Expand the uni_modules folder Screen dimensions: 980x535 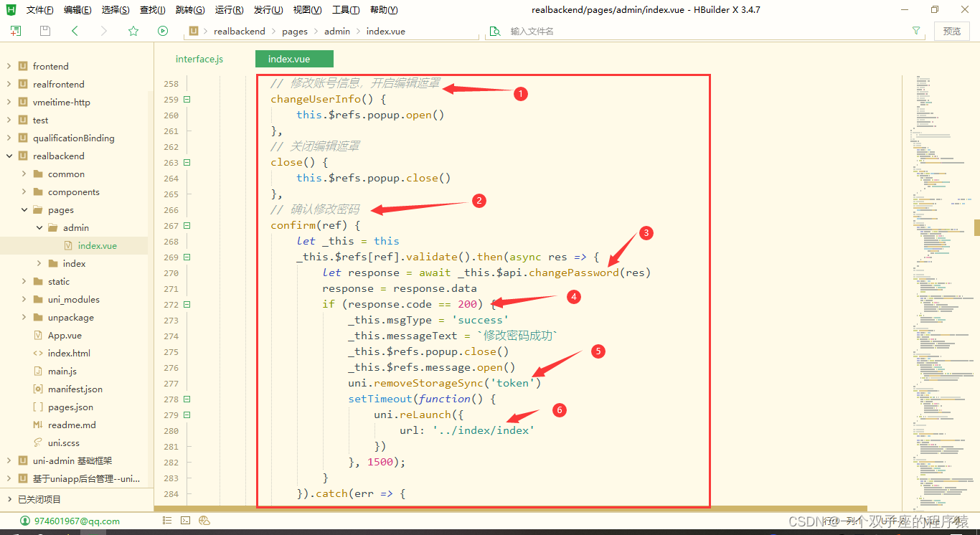pyautogui.click(x=24, y=299)
